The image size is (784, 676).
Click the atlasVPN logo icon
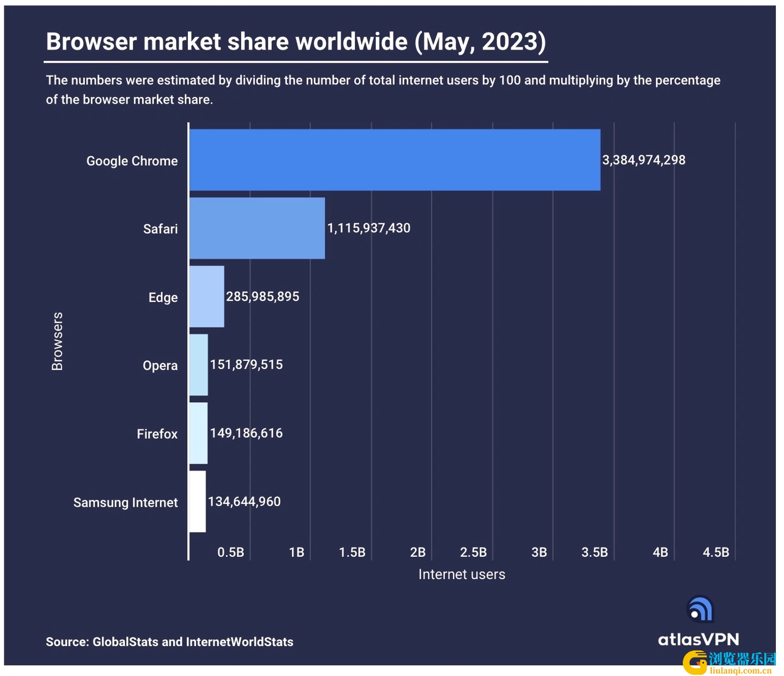click(x=700, y=609)
